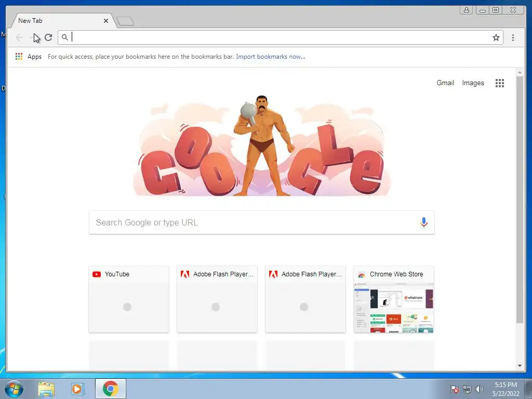
Task: Click the vertical scrollbar thumb
Action: (x=520, y=199)
